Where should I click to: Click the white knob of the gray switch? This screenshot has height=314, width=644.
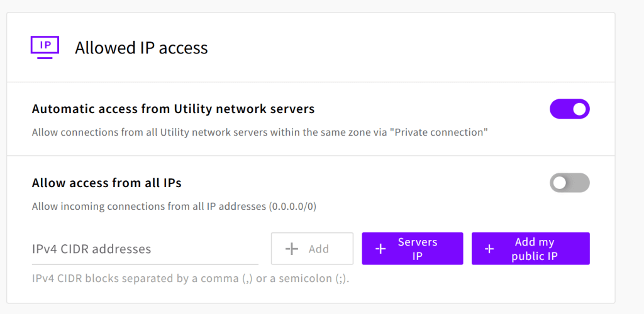click(x=559, y=183)
